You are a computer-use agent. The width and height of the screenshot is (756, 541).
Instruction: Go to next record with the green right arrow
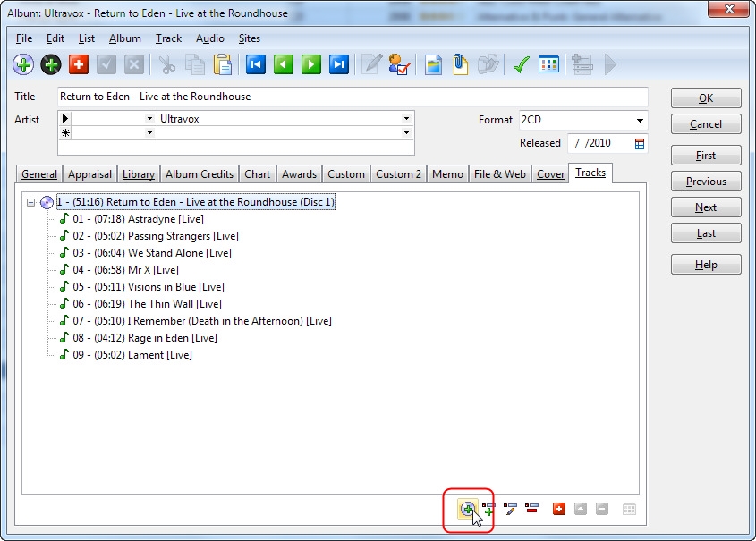311,64
